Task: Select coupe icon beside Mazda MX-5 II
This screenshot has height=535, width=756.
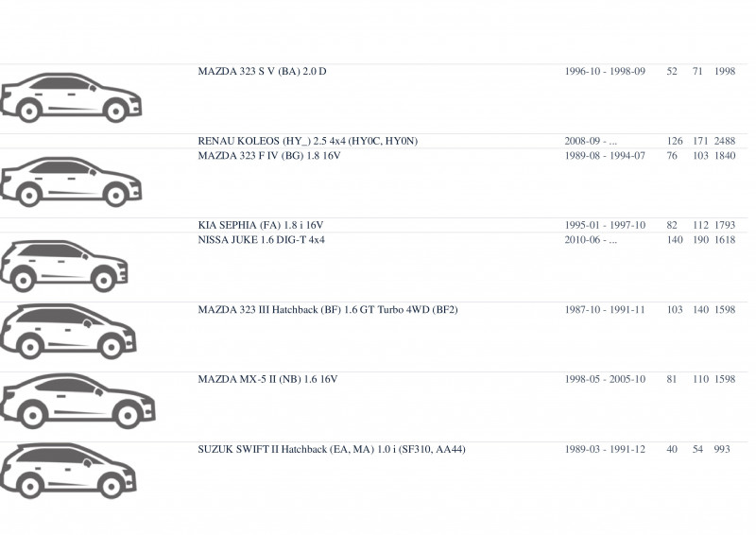Action: pyautogui.click(x=77, y=401)
